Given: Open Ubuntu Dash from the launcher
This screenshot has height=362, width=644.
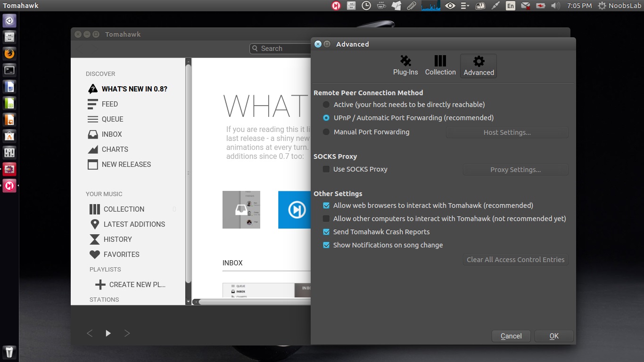Looking at the screenshot, I should click(9, 21).
